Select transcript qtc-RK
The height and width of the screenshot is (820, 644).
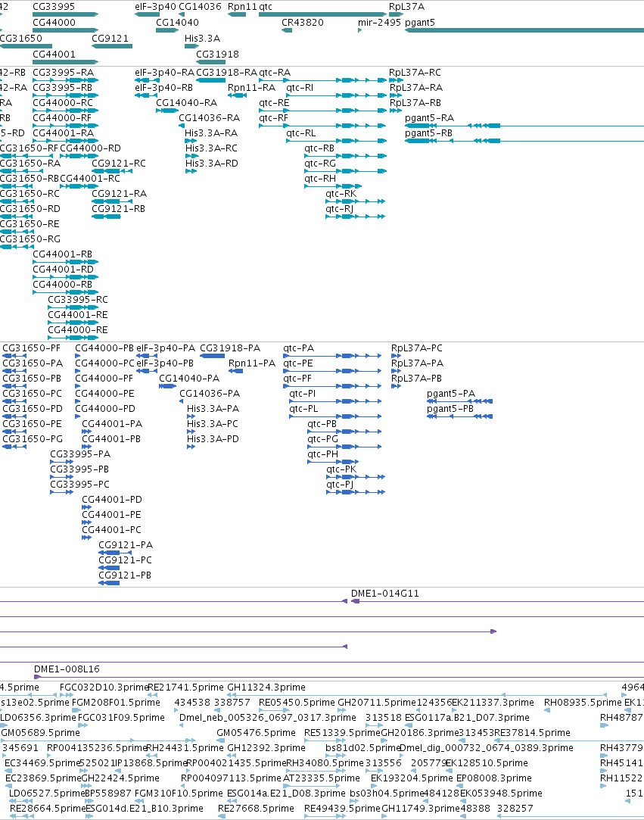(341, 194)
